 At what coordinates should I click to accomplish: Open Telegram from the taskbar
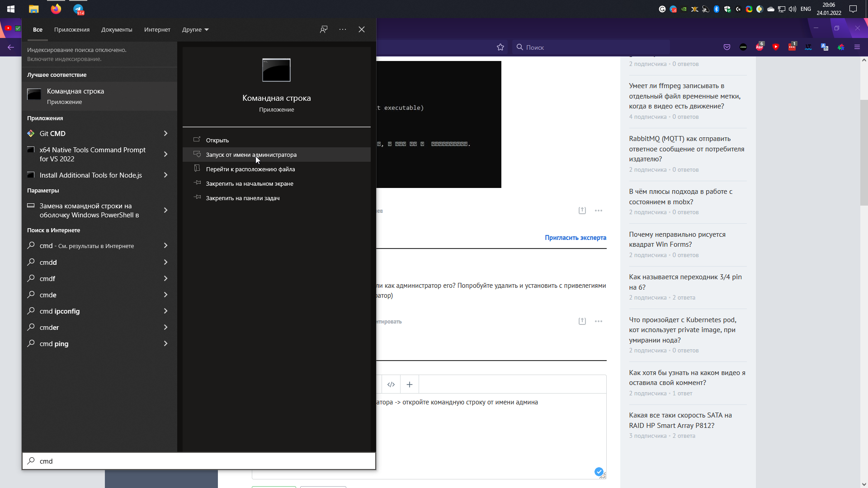(x=79, y=9)
